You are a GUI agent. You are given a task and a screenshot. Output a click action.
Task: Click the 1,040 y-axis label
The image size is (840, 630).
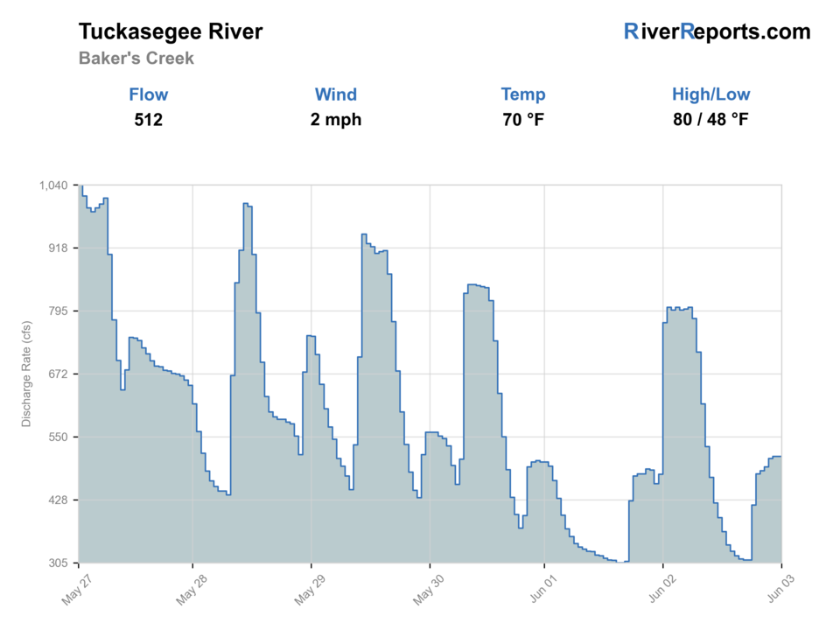[53, 185]
